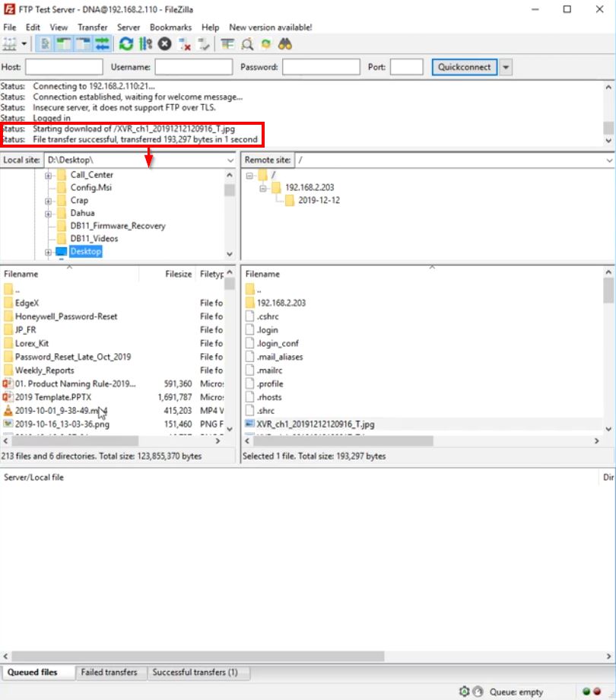
Task: Refresh file and folder lists
Action: point(126,44)
